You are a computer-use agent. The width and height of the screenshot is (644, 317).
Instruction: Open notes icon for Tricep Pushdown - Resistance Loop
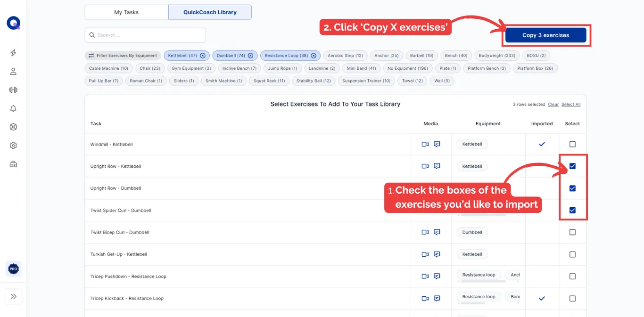point(437,276)
